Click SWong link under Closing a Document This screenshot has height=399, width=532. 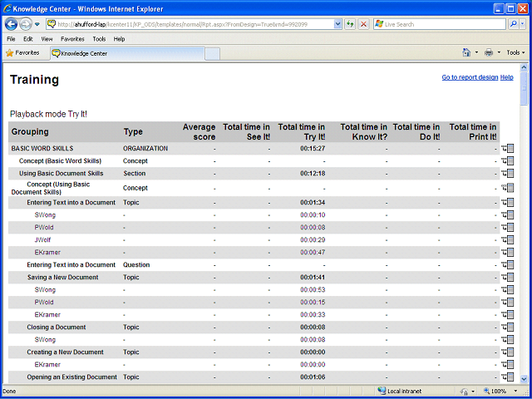pos(45,340)
